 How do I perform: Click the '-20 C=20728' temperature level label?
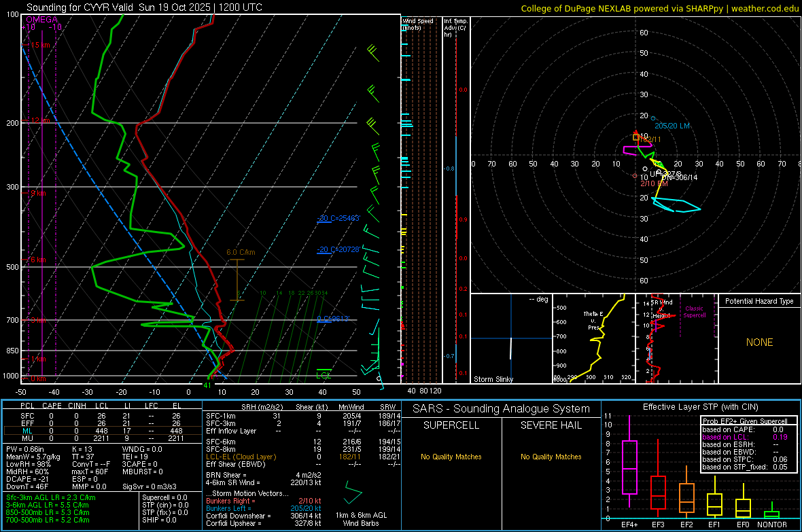(x=338, y=249)
